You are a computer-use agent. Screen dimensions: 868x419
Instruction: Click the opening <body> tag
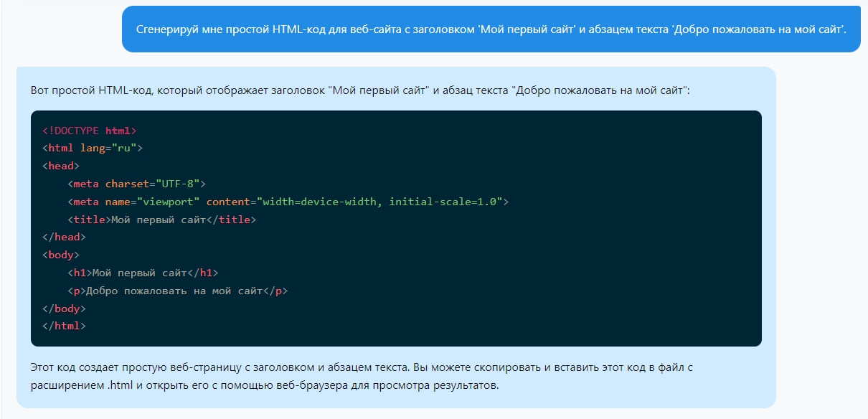[60, 255]
